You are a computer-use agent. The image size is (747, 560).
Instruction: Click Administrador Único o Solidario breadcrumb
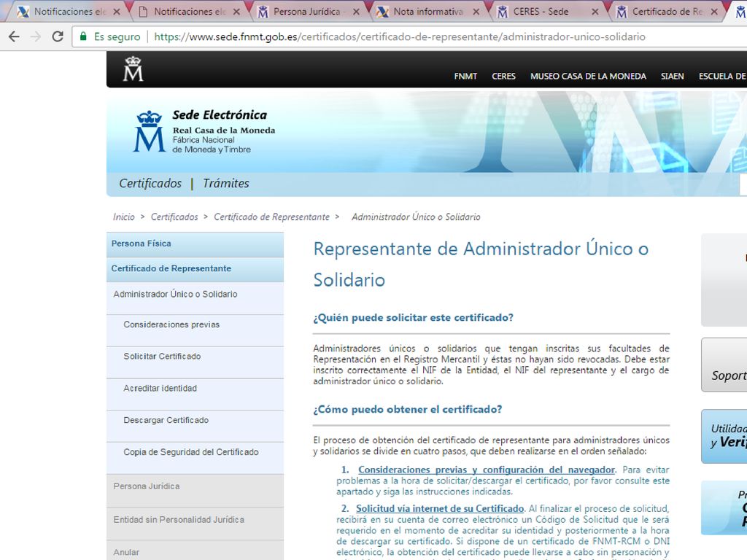point(416,217)
